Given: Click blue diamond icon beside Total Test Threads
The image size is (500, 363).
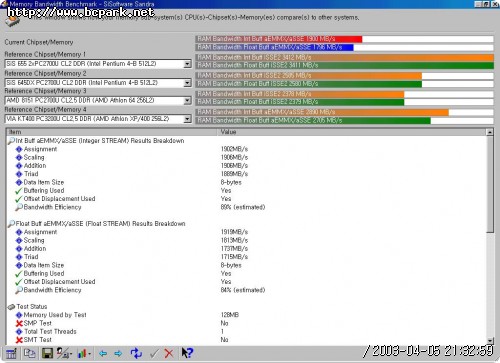Looking at the screenshot, I should click(x=19, y=332).
